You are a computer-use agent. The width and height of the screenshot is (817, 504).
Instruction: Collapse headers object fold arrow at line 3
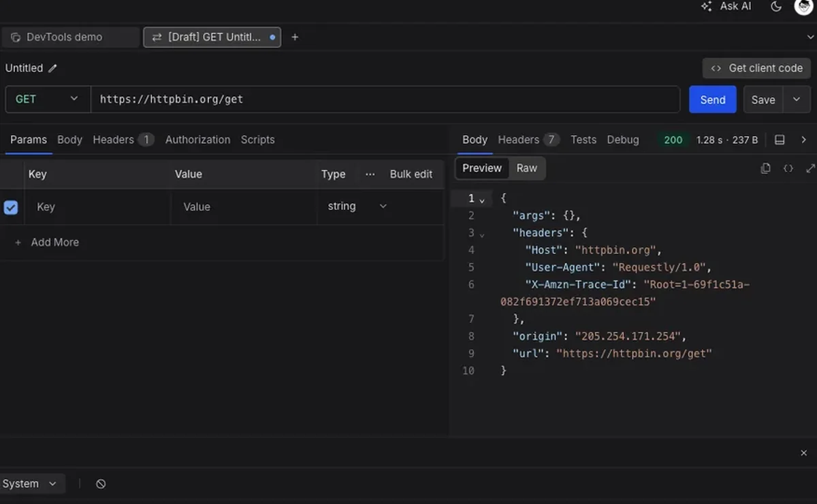tap(482, 234)
